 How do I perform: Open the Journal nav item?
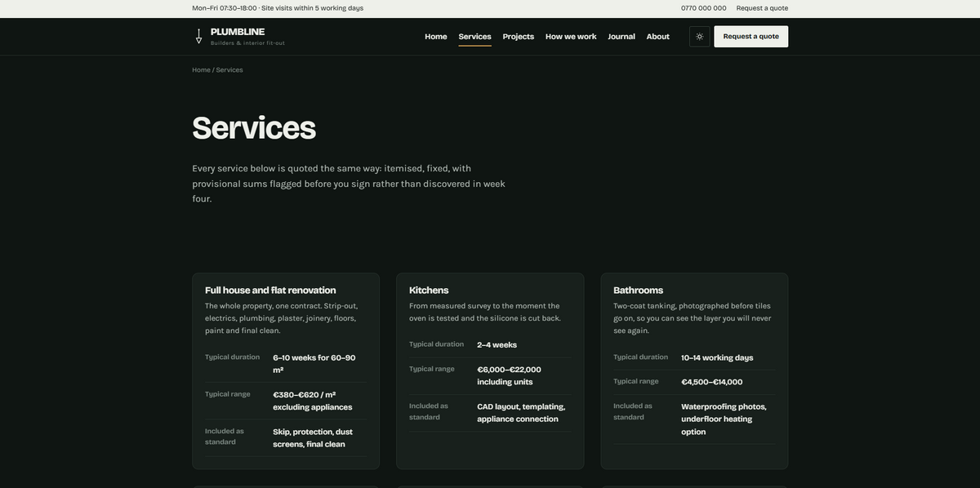point(621,37)
